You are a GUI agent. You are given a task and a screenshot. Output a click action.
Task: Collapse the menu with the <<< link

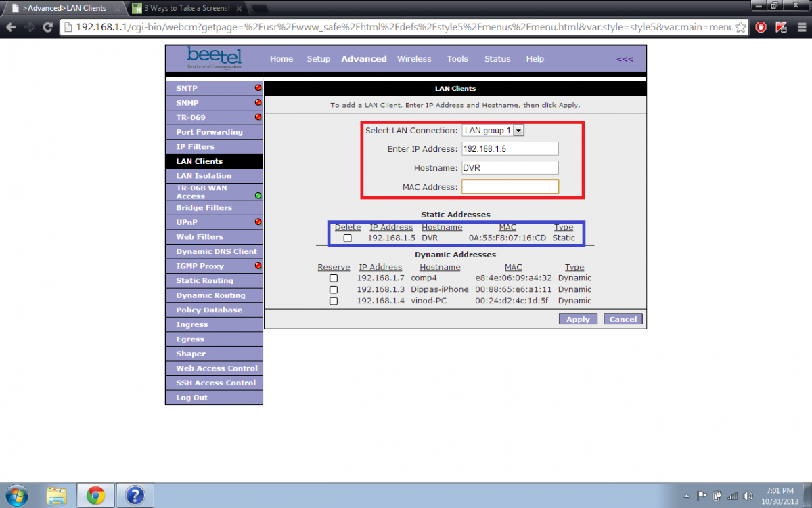625,59
